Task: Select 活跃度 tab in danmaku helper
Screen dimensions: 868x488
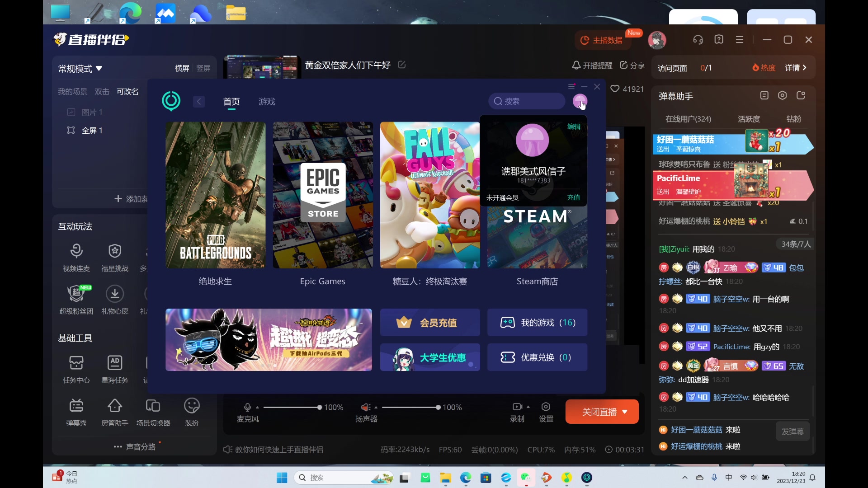Action: click(749, 119)
